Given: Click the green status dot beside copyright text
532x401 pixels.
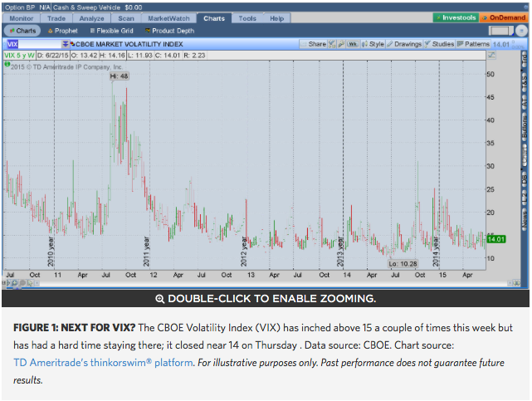Looking at the screenshot, I should click(x=7, y=64).
